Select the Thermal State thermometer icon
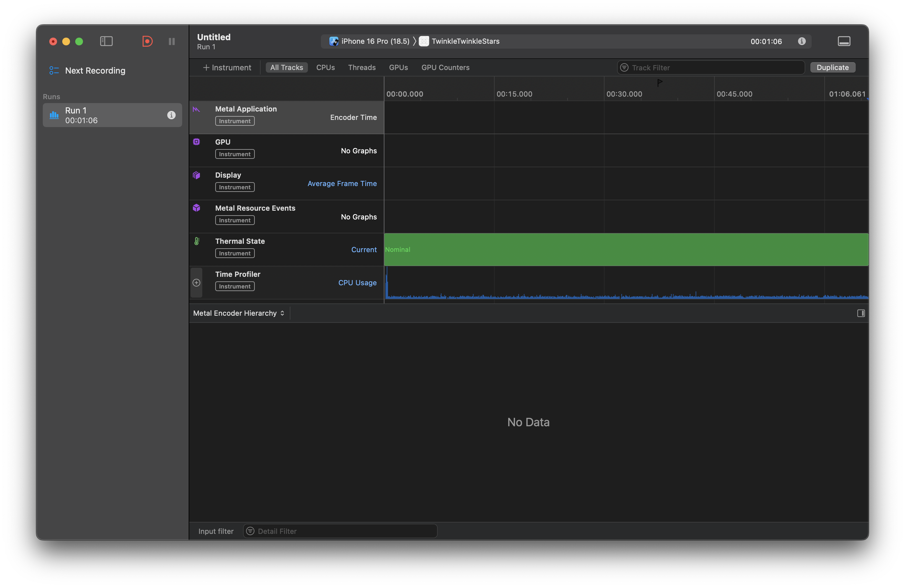 tap(196, 241)
